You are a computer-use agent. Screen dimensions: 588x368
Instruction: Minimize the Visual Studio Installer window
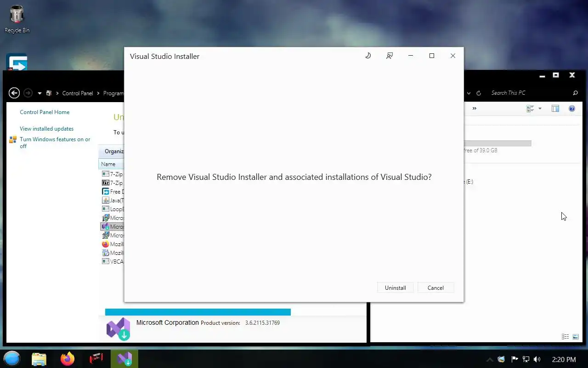click(411, 56)
